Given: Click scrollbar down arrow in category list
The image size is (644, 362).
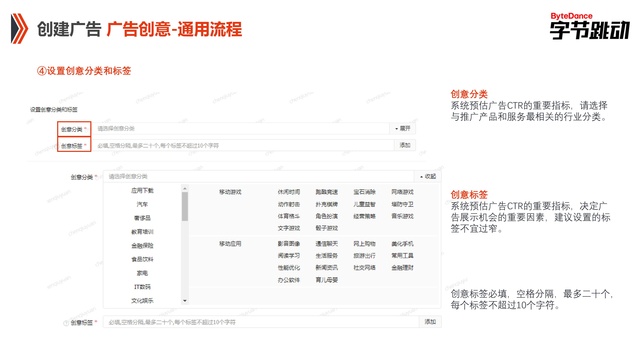Looking at the screenshot, I should [x=185, y=301].
